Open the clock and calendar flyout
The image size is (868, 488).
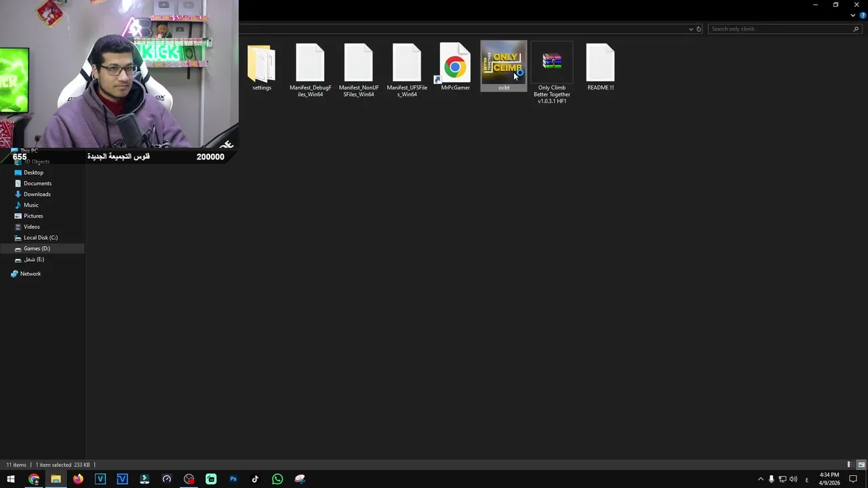pyautogui.click(x=829, y=479)
